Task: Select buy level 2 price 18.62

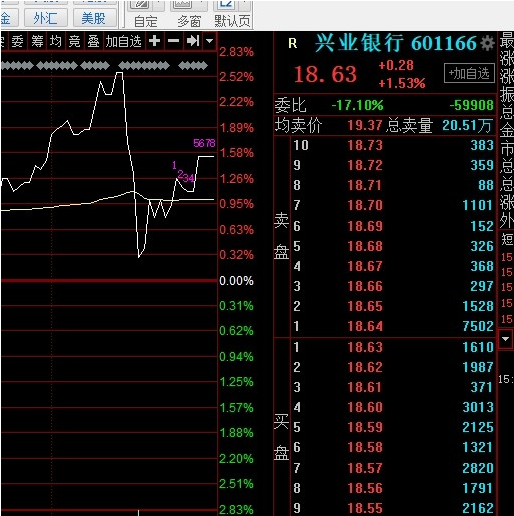Action: point(365,367)
